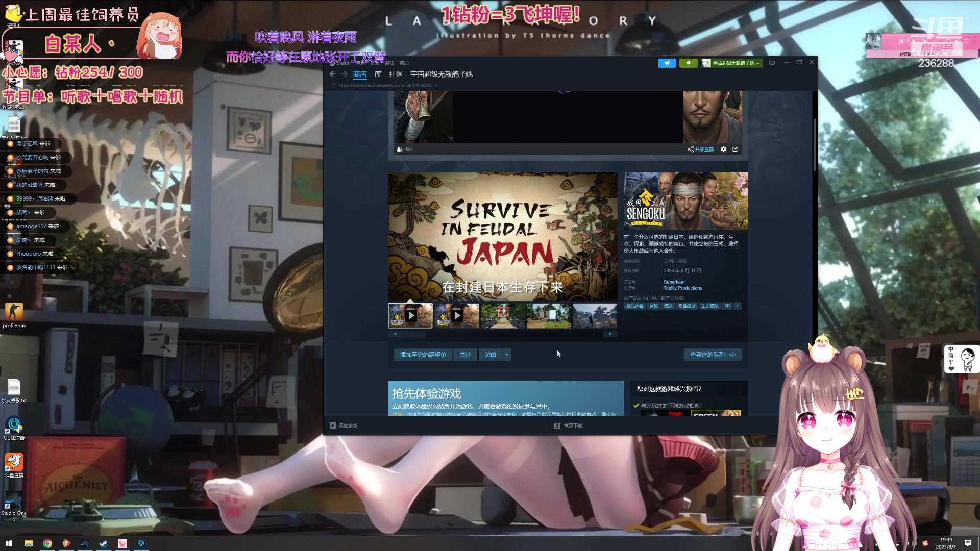The image size is (980, 551).
Task: Open File Explorer from the taskbar
Action: 29,543
